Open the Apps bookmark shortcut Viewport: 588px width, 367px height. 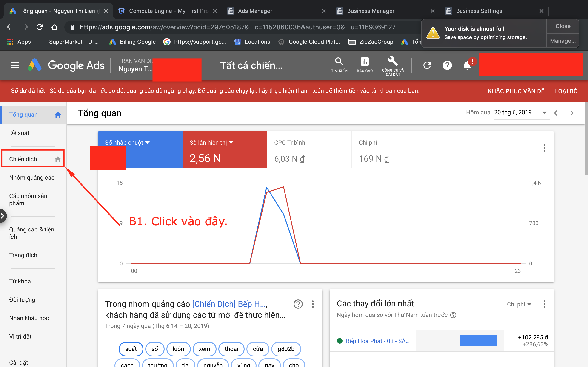[19, 42]
